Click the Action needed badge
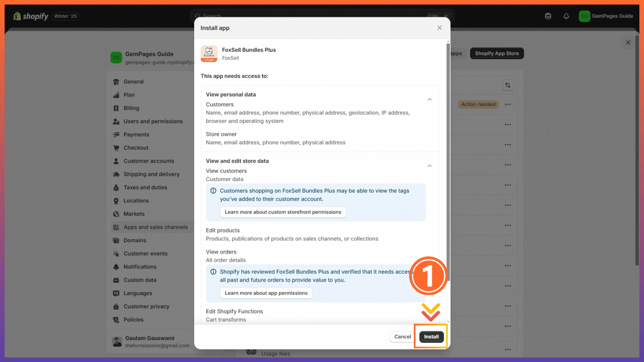The height and width of the screenshot is (362, 644). click(478, 104)
